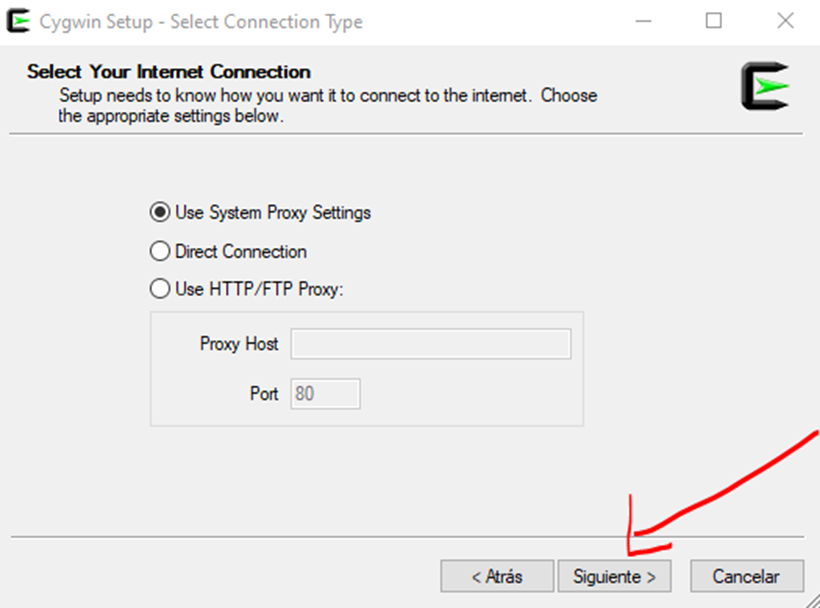
Task: Click the Cygwin Setup title bar text
Action: [x=201, y=22]
